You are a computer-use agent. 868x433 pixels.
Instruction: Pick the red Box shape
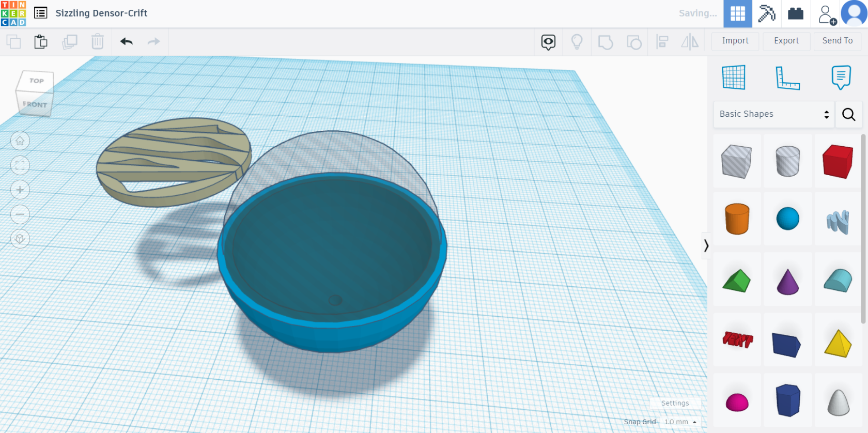(x=838, y=161)
